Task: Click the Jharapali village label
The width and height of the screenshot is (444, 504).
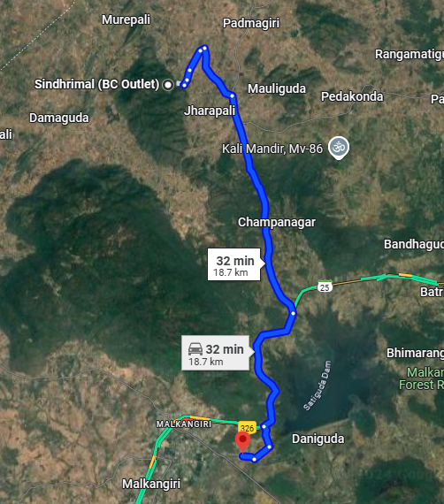Action: (210, 111)
